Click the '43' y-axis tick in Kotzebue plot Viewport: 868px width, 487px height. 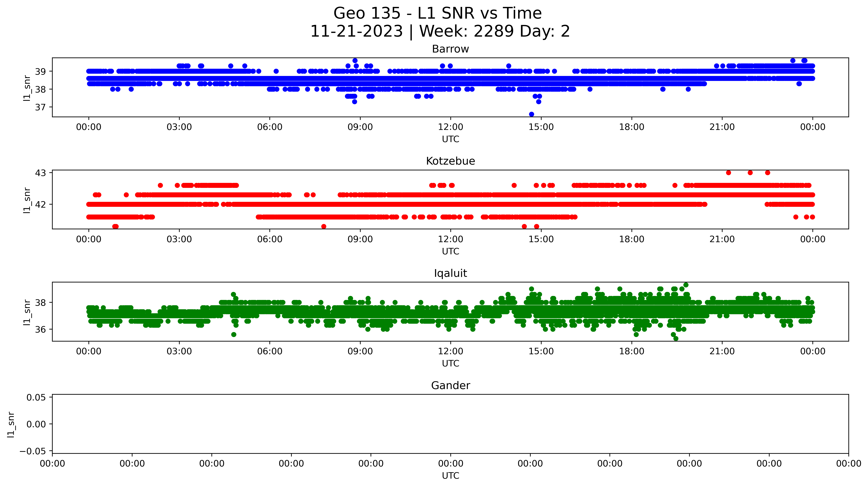[40, 173]
